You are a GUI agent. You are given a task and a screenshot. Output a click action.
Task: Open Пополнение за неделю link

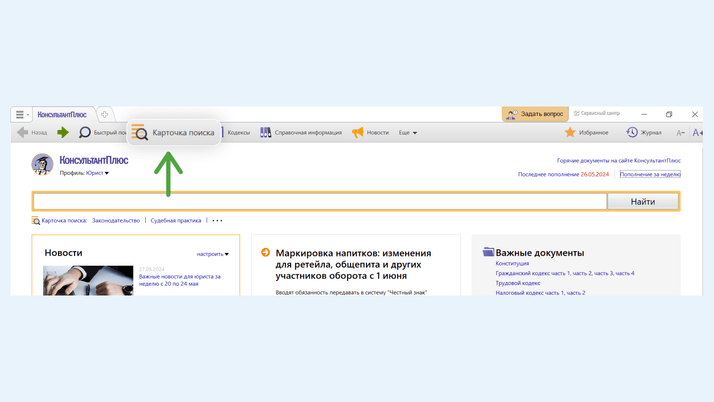coord(650,174)
